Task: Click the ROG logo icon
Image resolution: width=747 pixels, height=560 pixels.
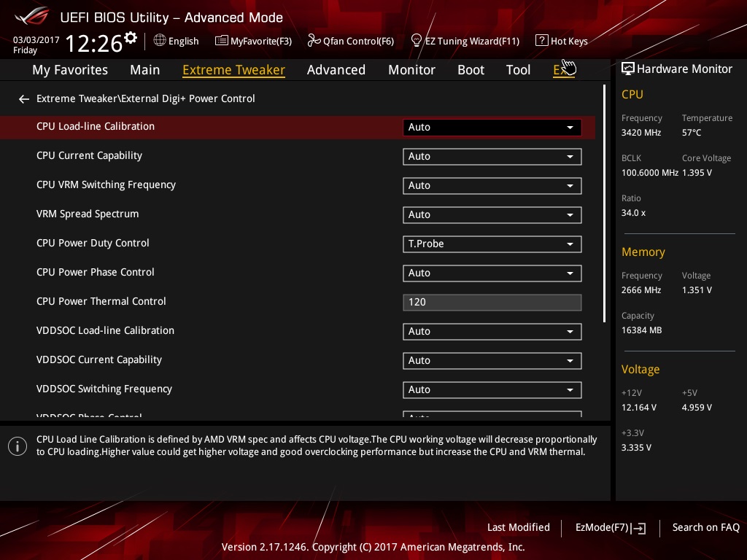Action: point(31,16)
